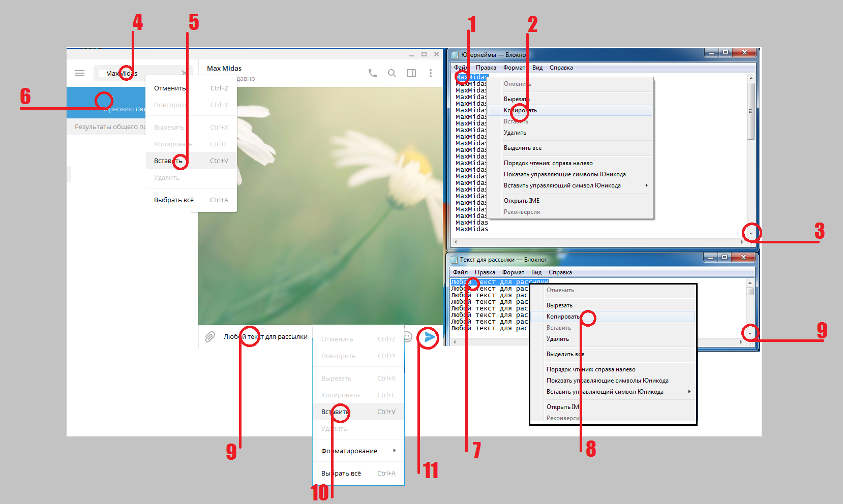Open Форматирование submenu in message context menu

point(358,451)
